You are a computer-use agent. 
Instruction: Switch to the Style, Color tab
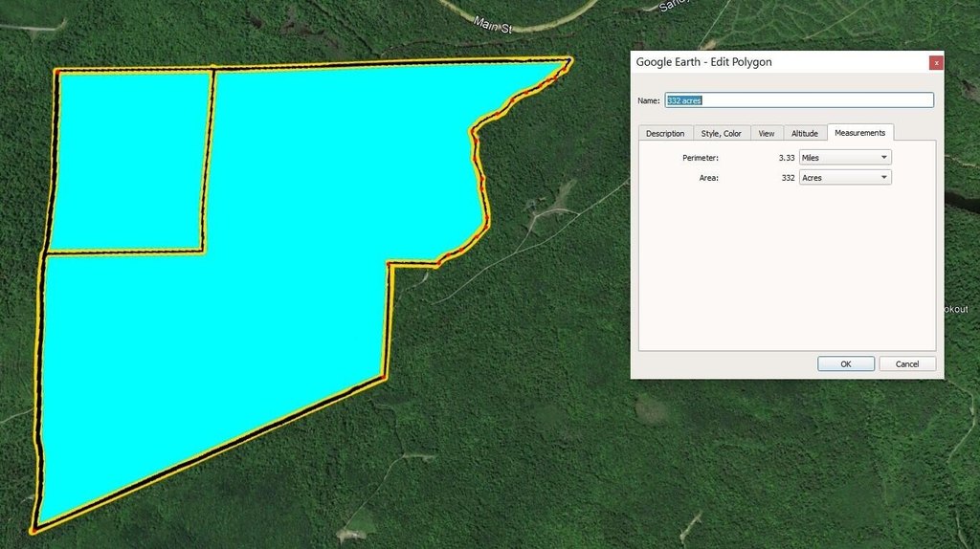point(721,133)
